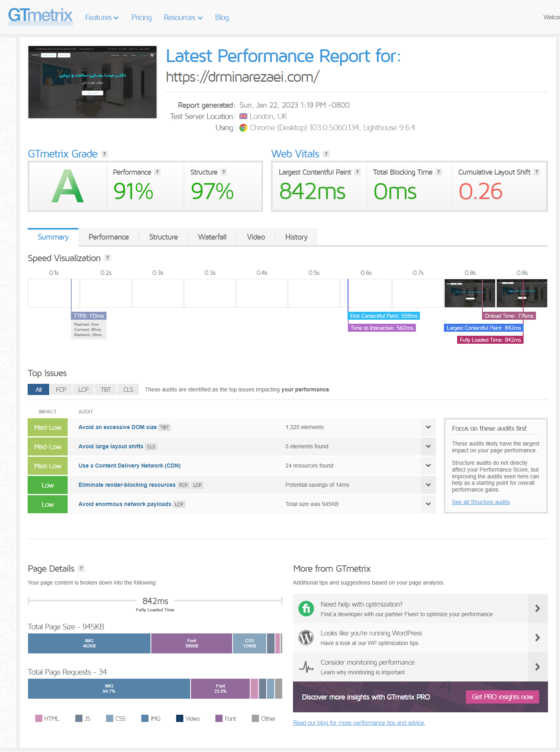Open the History tab
The height and width of the screenshot is (752, 560).
coord(296,237)
